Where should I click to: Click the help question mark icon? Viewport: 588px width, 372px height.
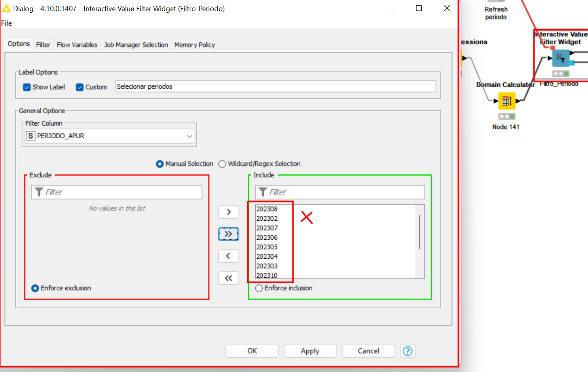[408, 351]
